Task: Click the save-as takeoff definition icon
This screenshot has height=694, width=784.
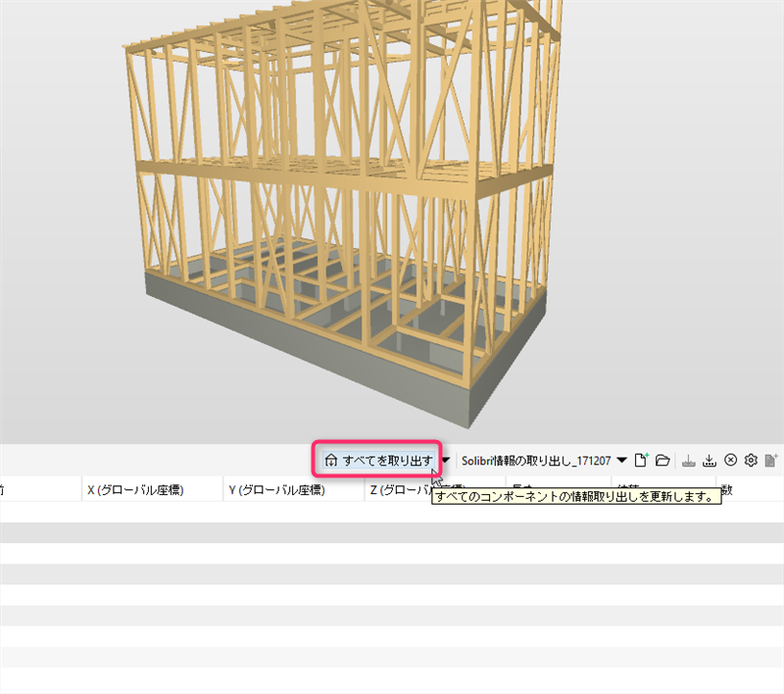Action: pos(709,461)
